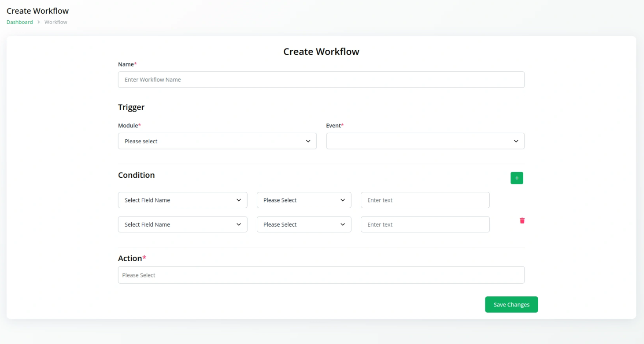
Task: Click the centered Create Workflow form title
Action: (x=321, y=52)
